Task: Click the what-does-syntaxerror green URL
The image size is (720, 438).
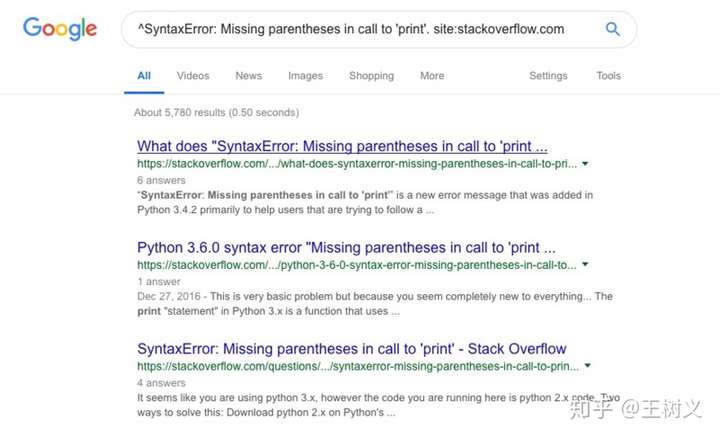Action: click(x=357, y=164)
